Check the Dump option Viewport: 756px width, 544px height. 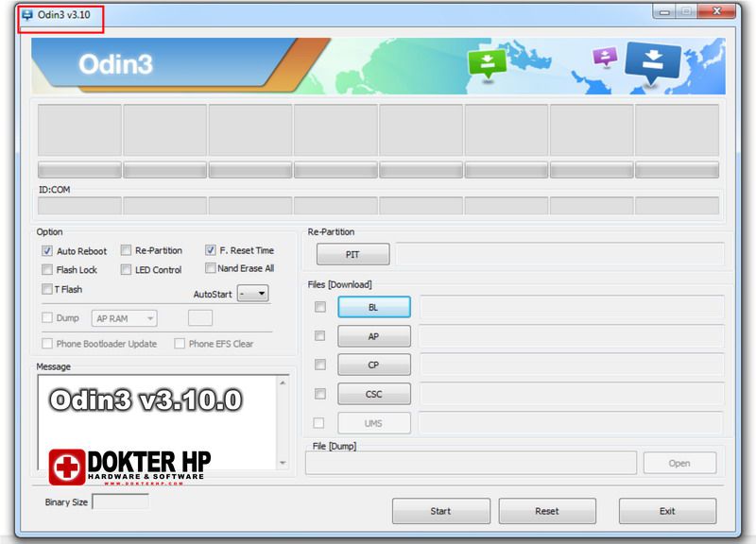[x=46, y=317]
